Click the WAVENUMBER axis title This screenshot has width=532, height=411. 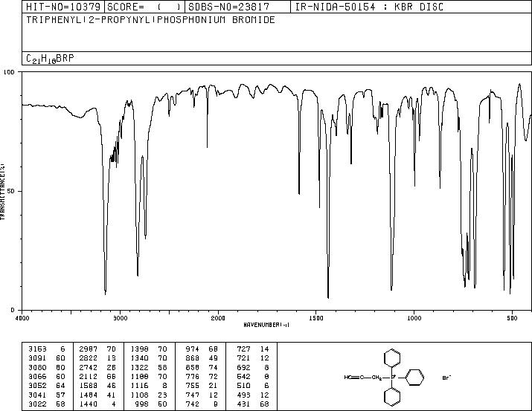coord(266,325)
